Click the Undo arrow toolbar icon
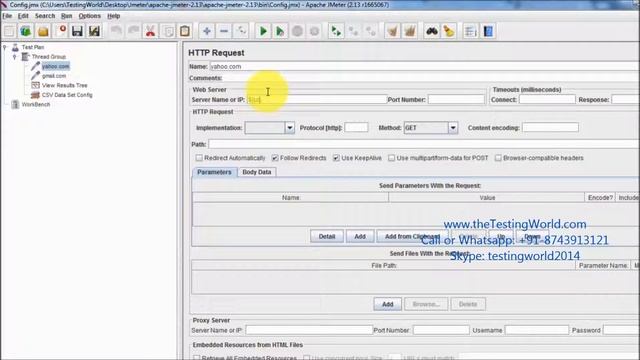 point(116,31)
